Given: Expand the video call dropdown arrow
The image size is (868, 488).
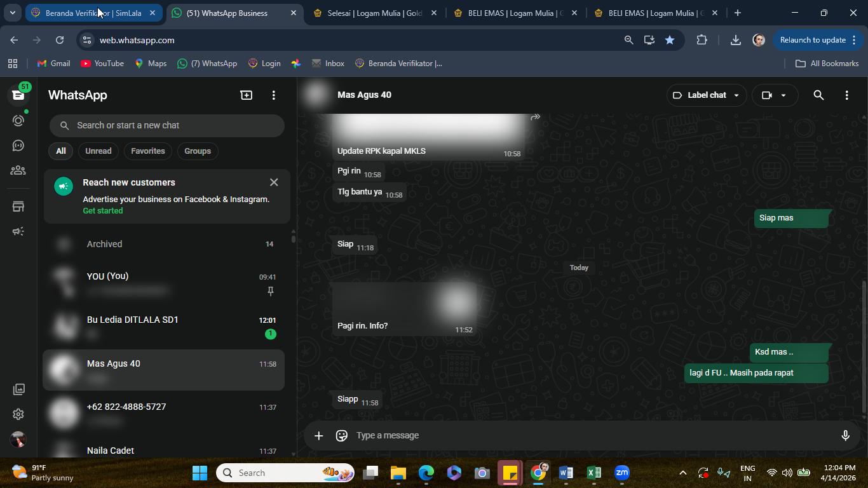Looking at the screenshot, I should (783, 95).
